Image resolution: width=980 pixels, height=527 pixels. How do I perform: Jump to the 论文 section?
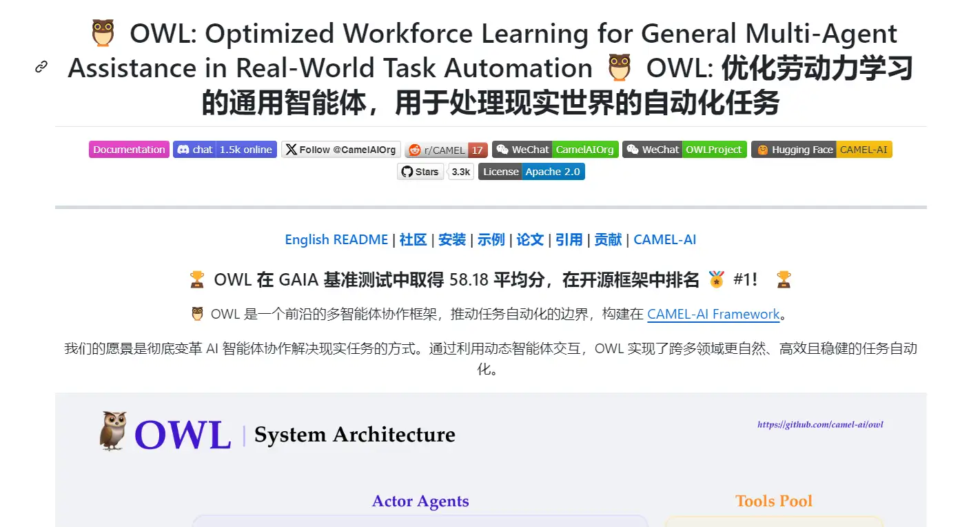pos(530,239)
